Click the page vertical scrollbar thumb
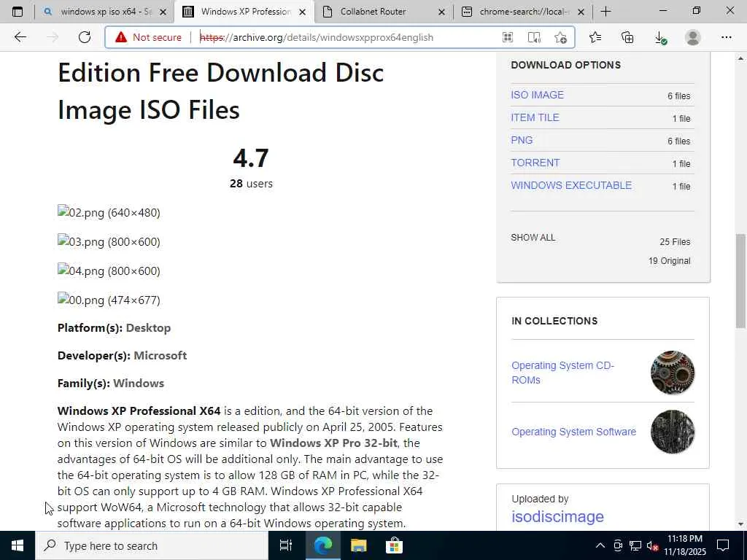Viewport: 747px width, 560px height. (740, 281)
